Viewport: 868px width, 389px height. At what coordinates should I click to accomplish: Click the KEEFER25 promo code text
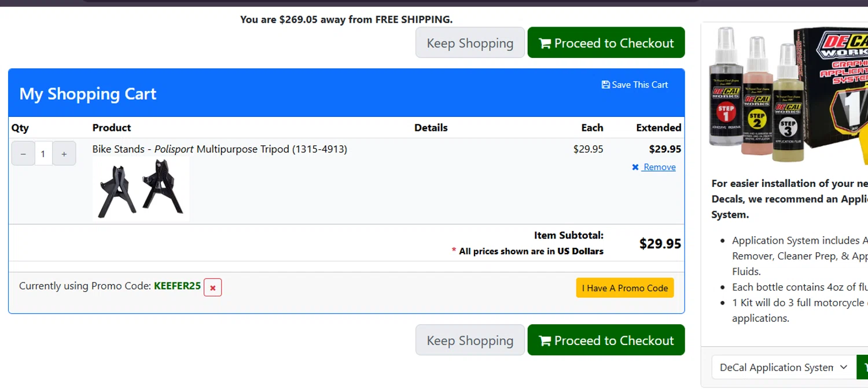177,286
